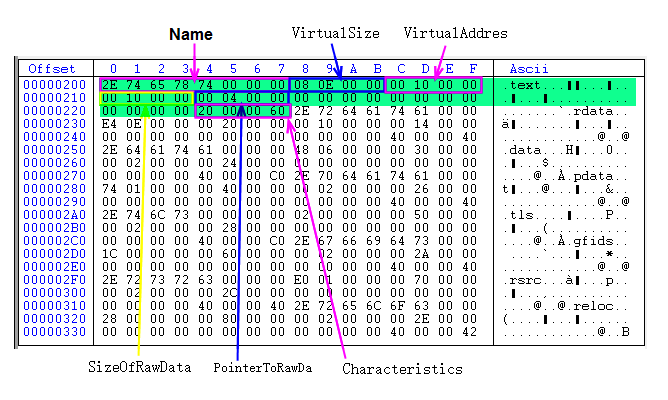The width and height of the screenshot is (668, 400).
Task: Select byte 2A in row 000002D0
Action: point(421,254)
